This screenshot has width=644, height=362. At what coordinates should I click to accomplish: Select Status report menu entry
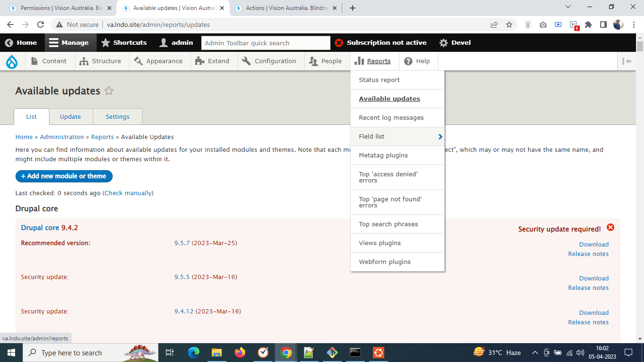380,80
